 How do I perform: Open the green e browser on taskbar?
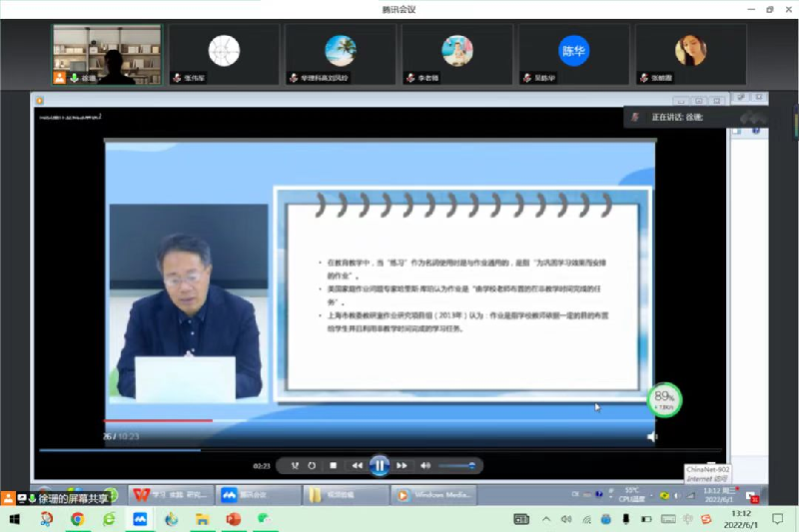[x=109, y=519]
